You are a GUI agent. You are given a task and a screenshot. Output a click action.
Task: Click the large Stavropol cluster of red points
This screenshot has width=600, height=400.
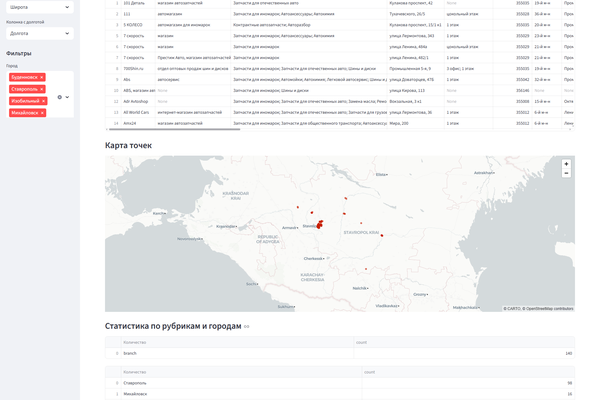(320, 224)
